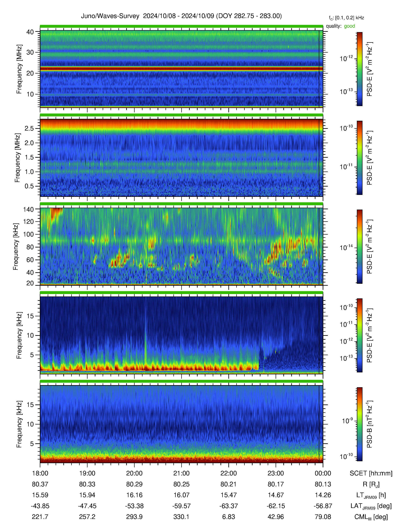Click the PSD-B nT² Hz⁻¹ color bar
The width and height of the screenshot is (411, 532).
click(x=359, y=424)
